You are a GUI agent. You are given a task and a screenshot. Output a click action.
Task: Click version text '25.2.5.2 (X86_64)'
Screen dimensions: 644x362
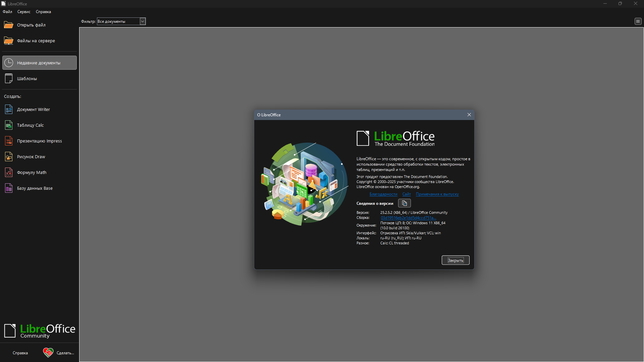[394, 213]
